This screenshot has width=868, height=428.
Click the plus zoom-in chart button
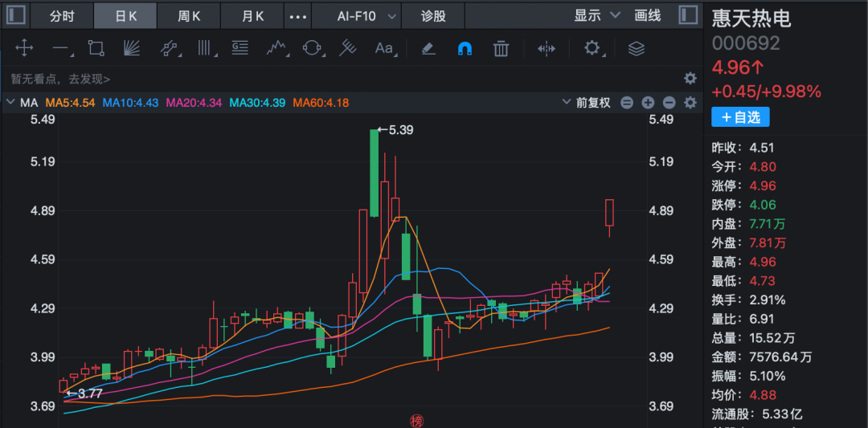click(648, 103)
